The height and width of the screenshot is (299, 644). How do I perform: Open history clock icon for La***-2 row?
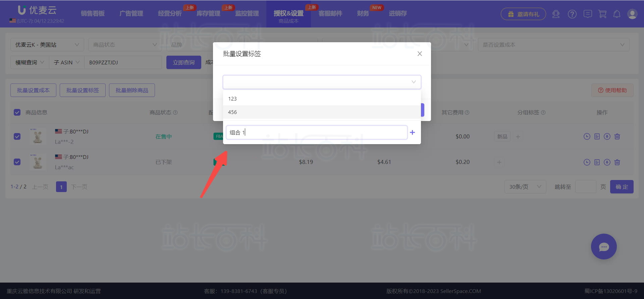click(587, 136)
